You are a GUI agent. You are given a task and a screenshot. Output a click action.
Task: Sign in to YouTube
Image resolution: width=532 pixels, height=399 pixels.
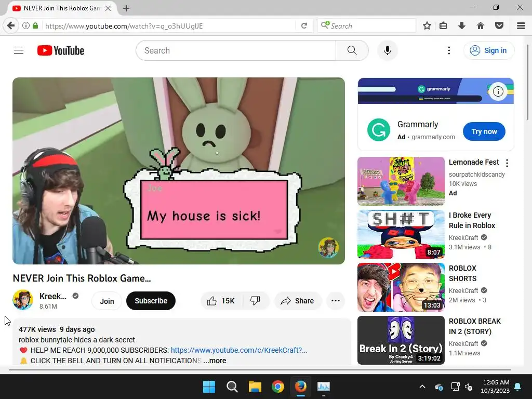point(489,50)
